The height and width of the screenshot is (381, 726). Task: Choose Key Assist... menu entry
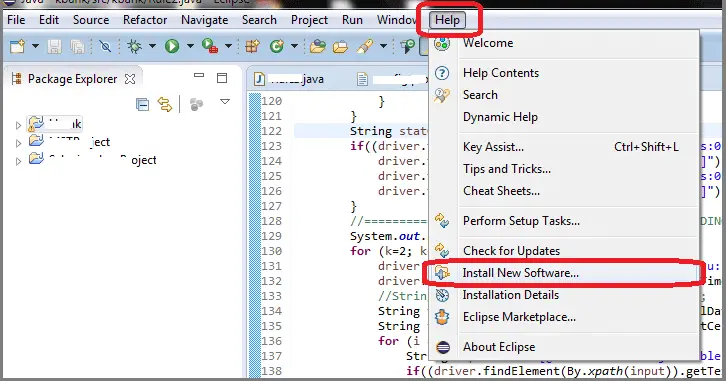(x=564, y=147)
